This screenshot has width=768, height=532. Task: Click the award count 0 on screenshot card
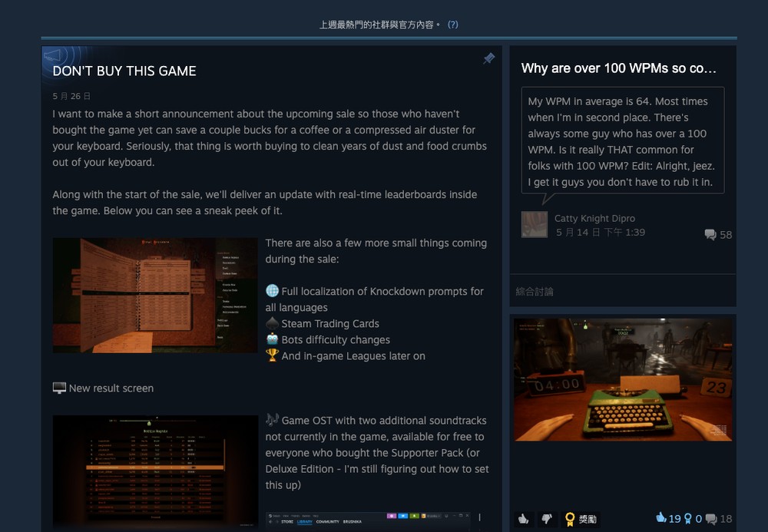(694, 518)
